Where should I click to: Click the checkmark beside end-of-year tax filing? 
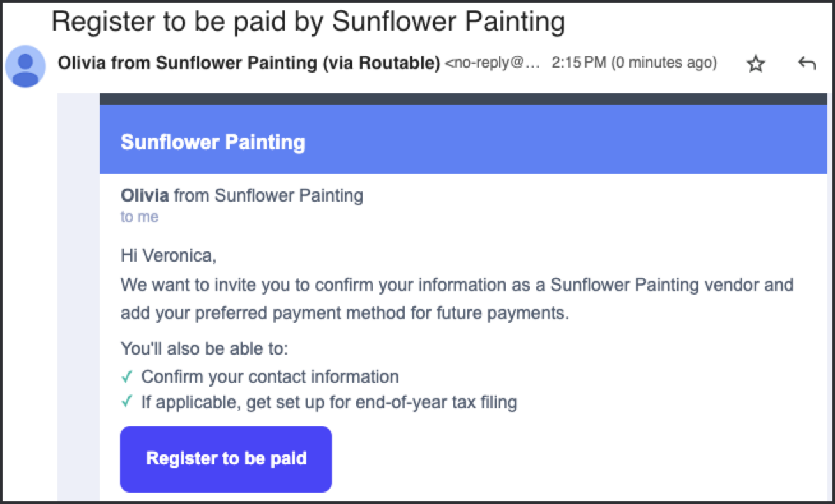click(x=126, y=402)
